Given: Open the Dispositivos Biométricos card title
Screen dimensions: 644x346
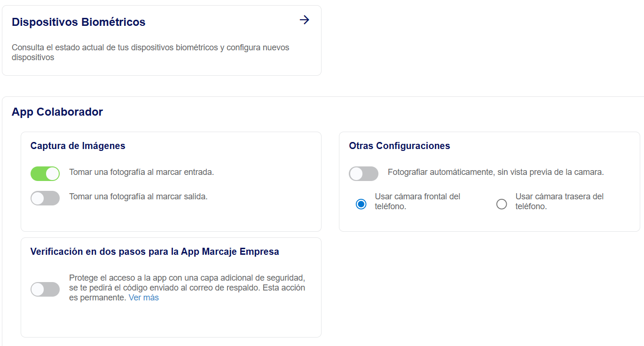Looking at the screenshot, I should pyautogui.click(x=79, y=22).
